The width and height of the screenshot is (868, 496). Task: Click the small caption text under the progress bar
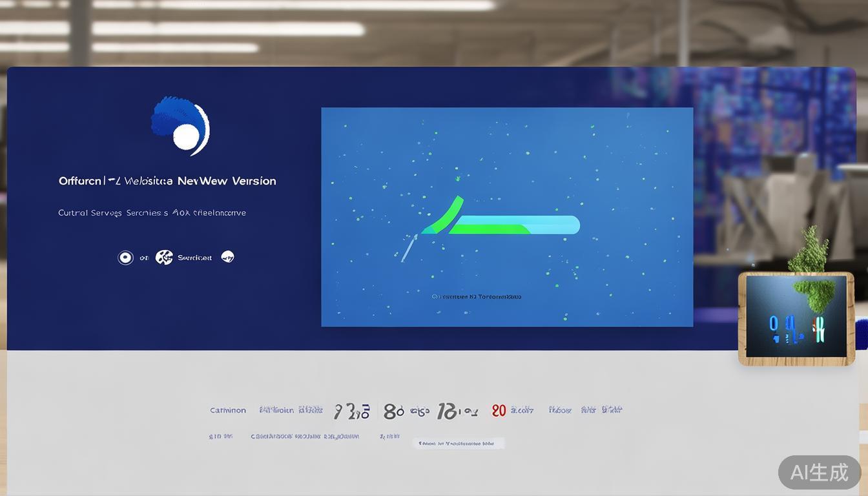point(476,297)
